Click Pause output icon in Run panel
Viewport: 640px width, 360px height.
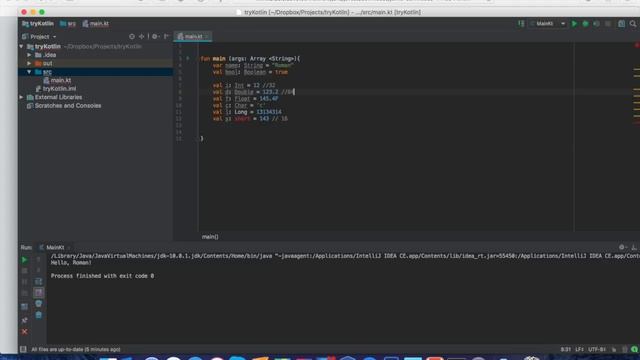coord(24,282)
